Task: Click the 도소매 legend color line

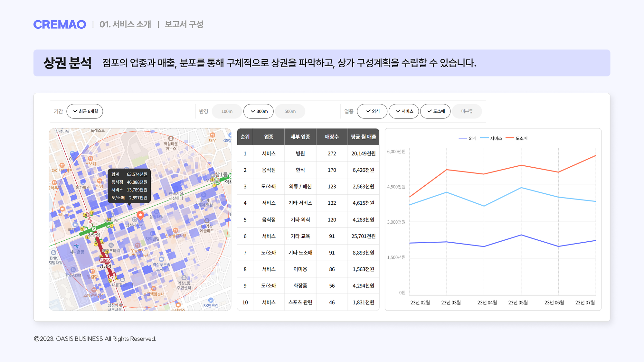Action: [510, 138]
